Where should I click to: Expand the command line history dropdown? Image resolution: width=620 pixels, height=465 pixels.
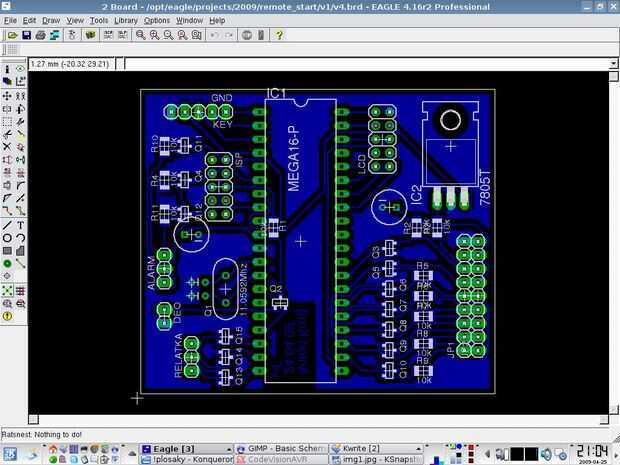(x=613, y=64)
